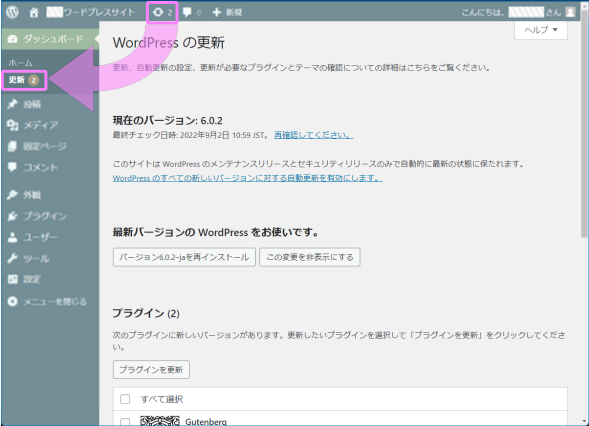Viewport: 589px width, 426px height.
Task: Click the 新規 label in the admin bar
Action: pos(234,12)
